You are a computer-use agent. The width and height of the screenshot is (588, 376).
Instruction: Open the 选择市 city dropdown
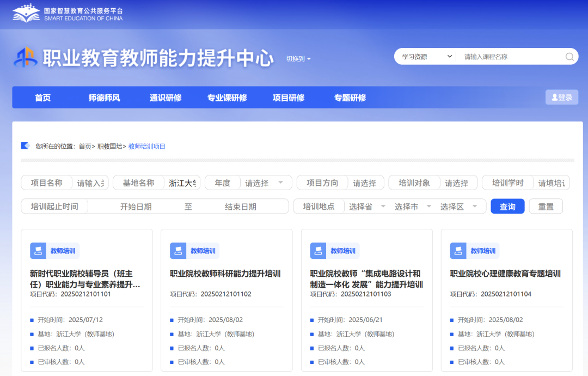tap(412, 207)
